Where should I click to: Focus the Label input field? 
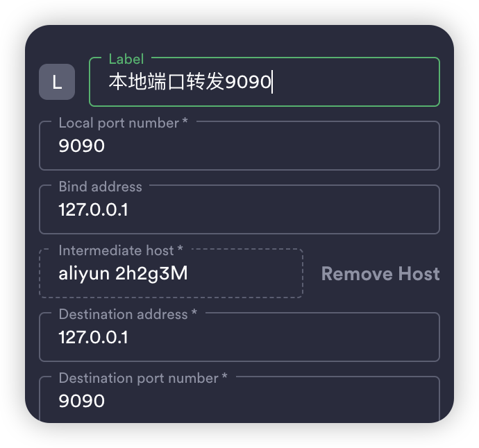click(x=264, y=82)
